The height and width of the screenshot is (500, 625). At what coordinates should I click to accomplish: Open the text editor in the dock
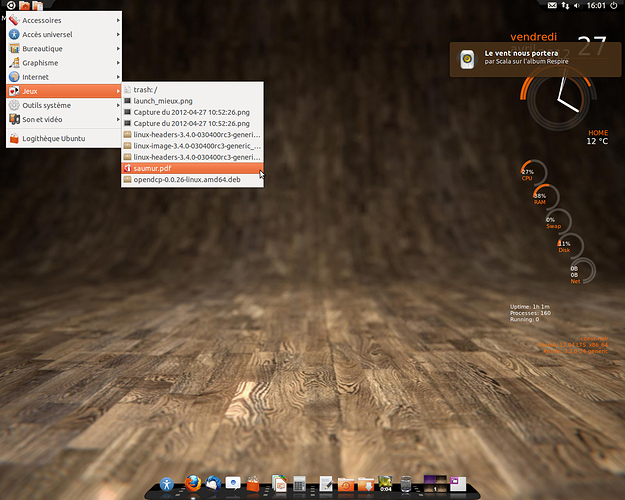pos(326,484)
